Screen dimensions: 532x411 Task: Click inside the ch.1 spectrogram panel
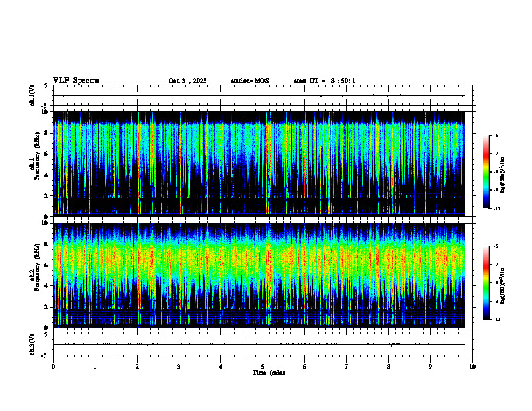(x=259, y=164)
